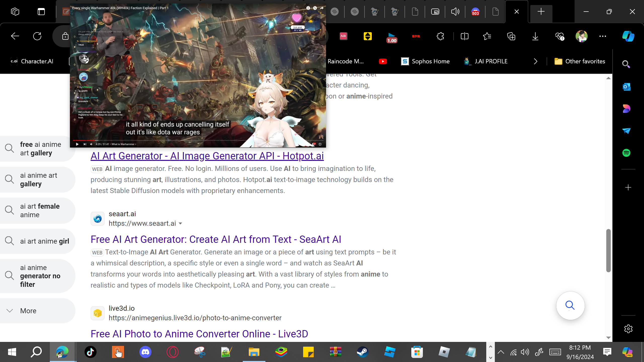The image size is (644, 362).
Task: Launch Discord from the taskbar
Action: point(145,352)
